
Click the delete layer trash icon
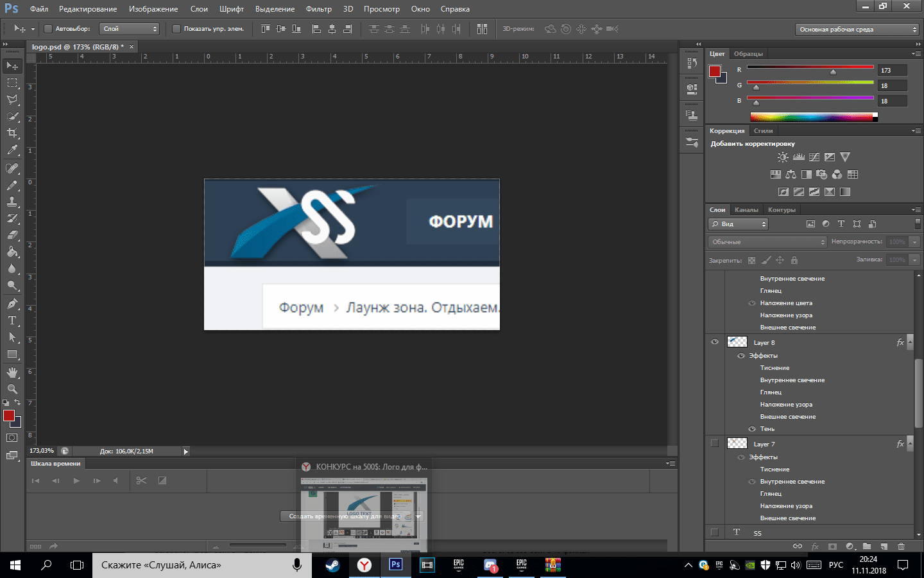point(901,547)
